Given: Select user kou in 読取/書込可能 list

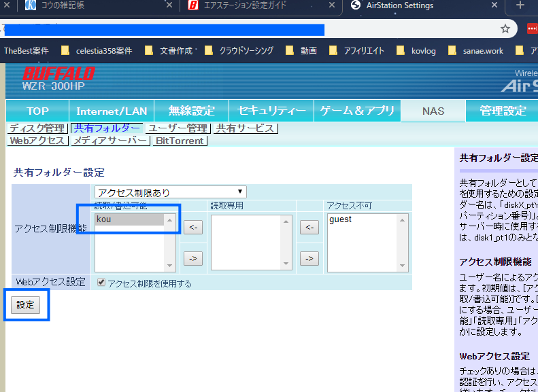Looking at the screenshot, I should [129, 219].
